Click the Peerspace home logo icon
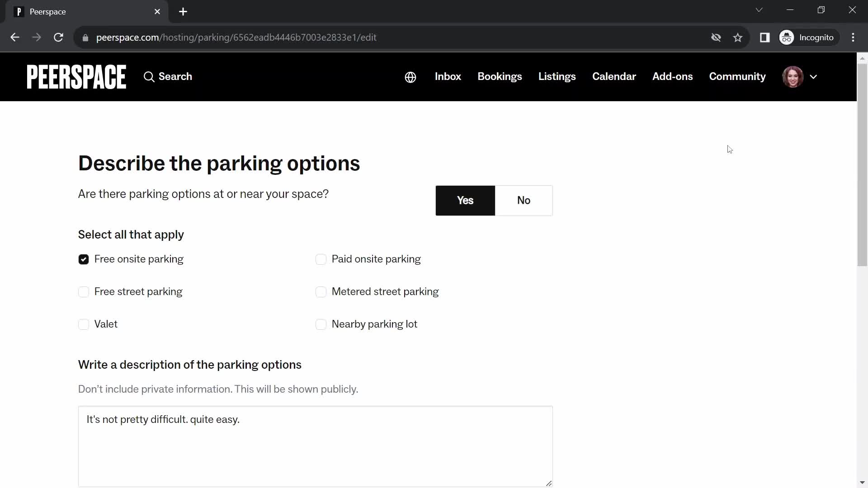 point(75,77)
